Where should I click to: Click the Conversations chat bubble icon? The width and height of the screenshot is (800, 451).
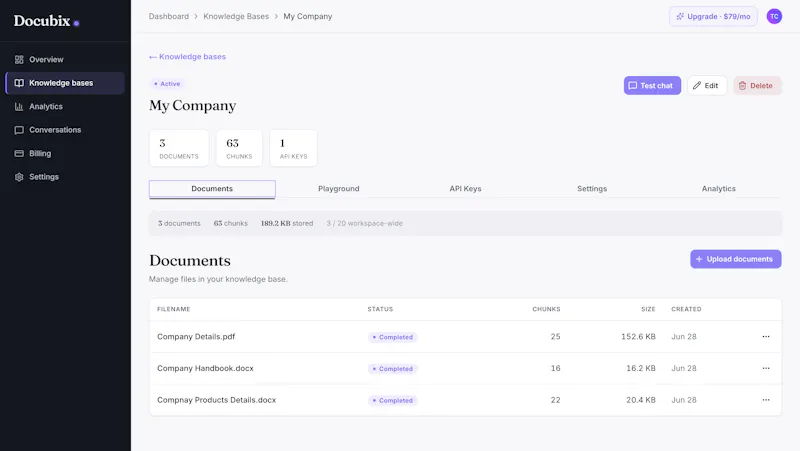click(19, 130)
